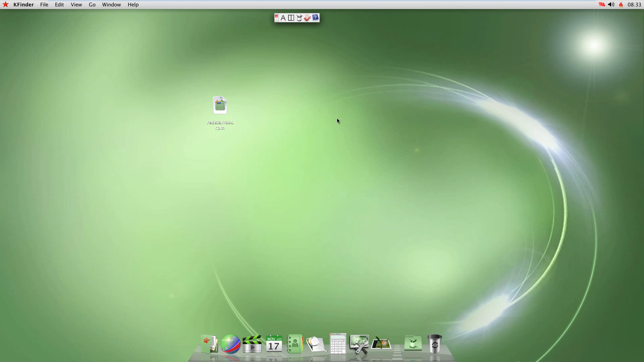
Task: Open system preferences hammer and wrench icon
Action: pyautogui.click(x=359, y=344)
